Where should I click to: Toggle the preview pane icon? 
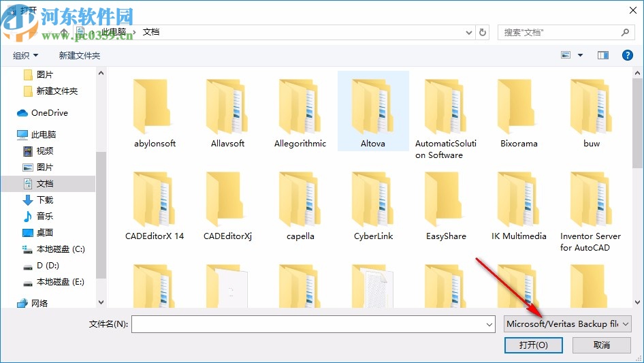coord(603,55)
